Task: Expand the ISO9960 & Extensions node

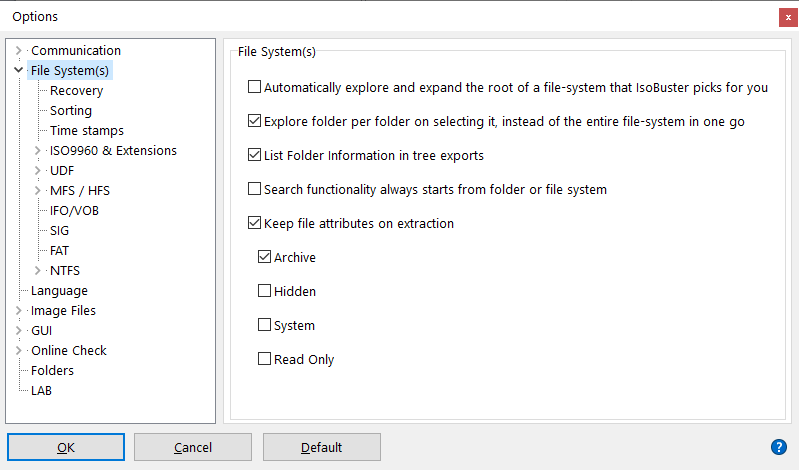Action: point(37,150)
